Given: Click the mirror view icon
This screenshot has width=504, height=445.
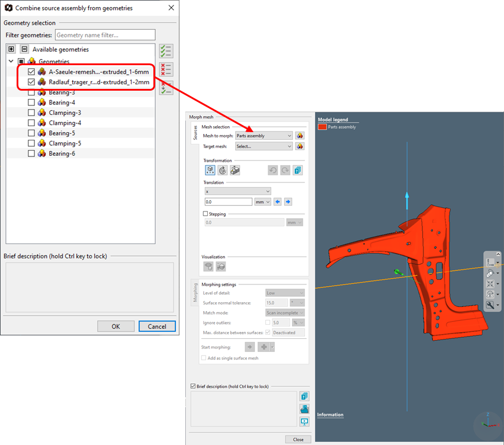Looking at the screenshot, I should (490, 294).
